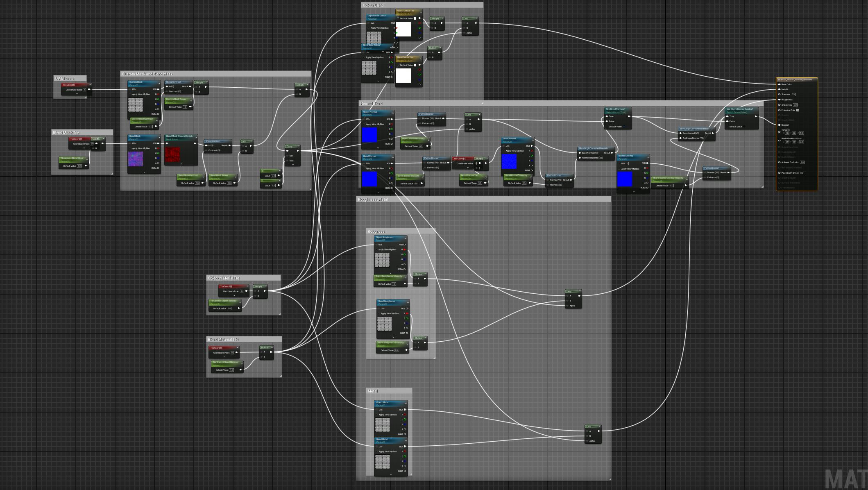Click the Specular value field on result node
The image size is (868, 490).
point(794,94)
